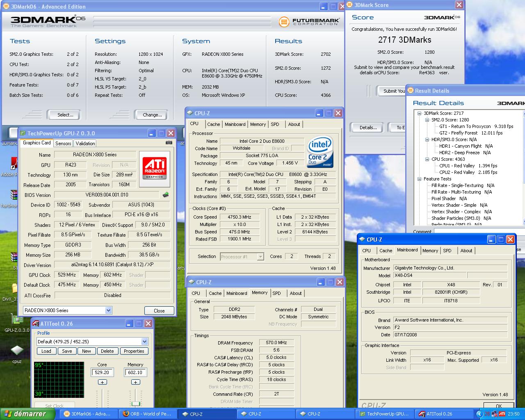Click the Adobe Reader desktop shortcut
The image size is (525, 420).
point(13,167)
